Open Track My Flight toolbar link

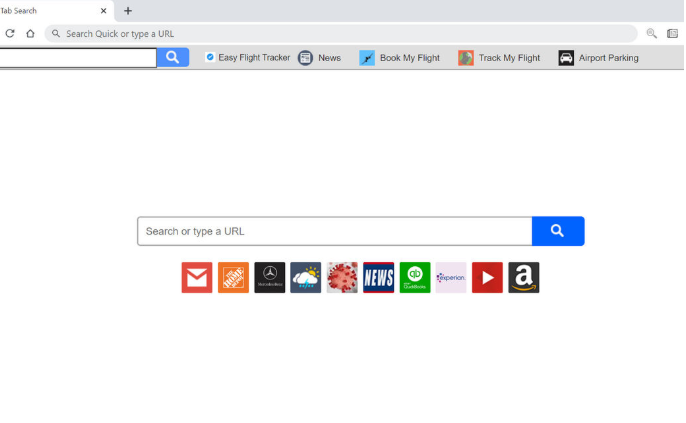499,58
